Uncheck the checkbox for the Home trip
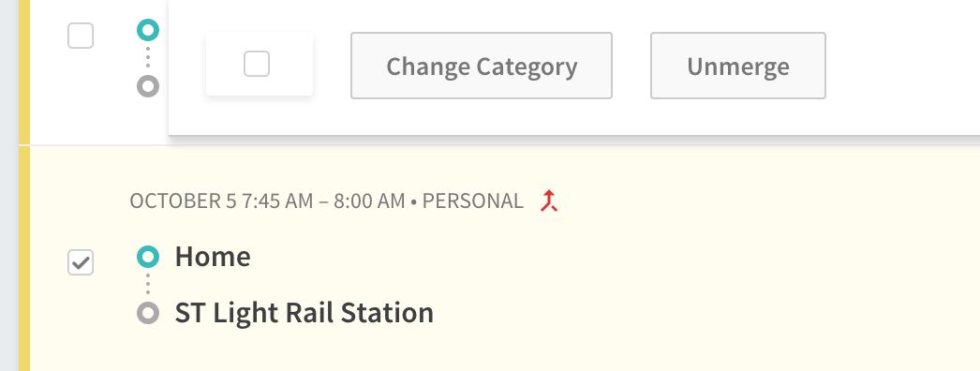Viewport: 980px width, 371px height. 81,262
